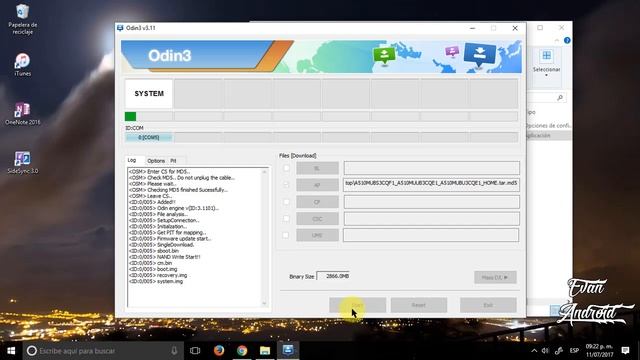Viewport: 640px width, 360px height.
Task: Click the UMS file path field
Action: tap(431, 235)
